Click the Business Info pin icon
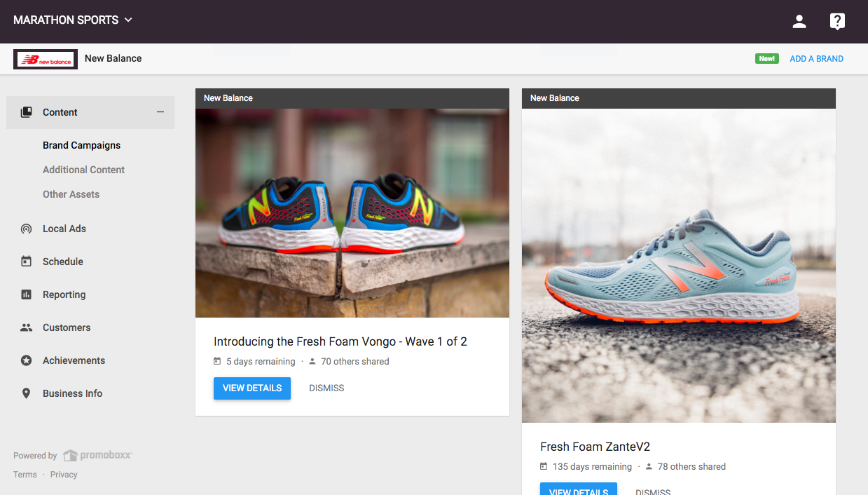 [x=26, y=393]
